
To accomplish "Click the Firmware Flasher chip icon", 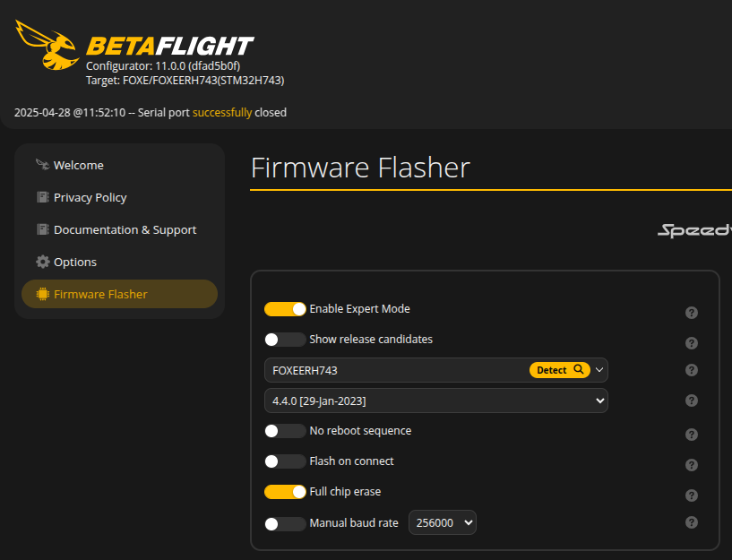I will pyautogui.click(x=42, y=294).
